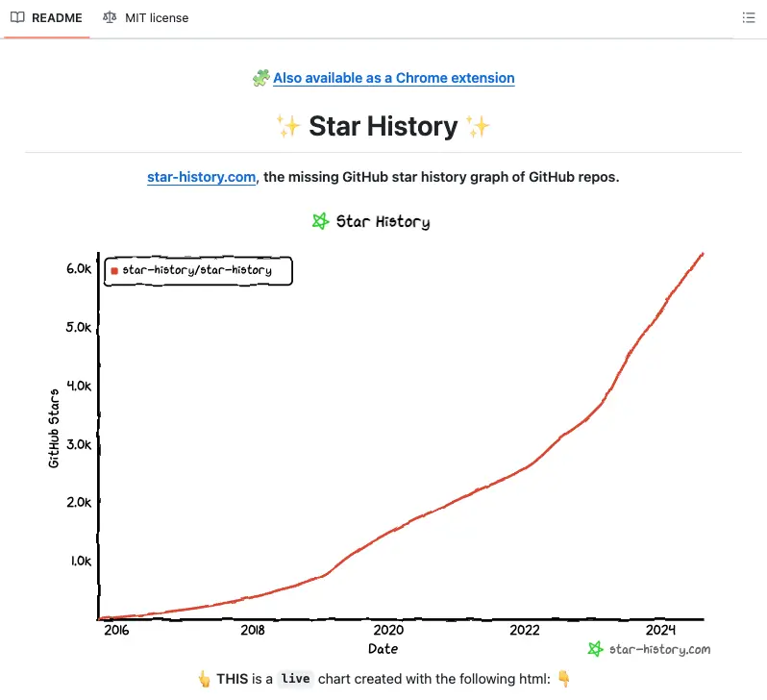Click the pointing-down hand emoji after html

[564, 679]
